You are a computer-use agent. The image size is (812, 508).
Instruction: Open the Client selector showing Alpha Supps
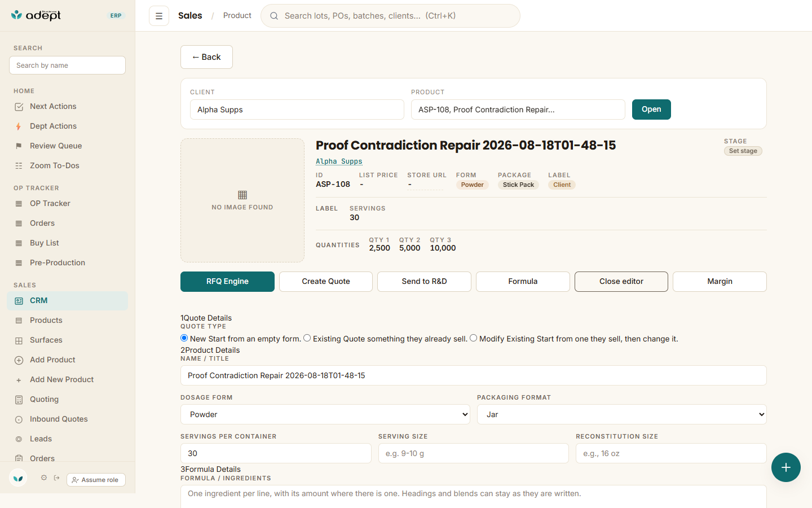tap(297, 110)
